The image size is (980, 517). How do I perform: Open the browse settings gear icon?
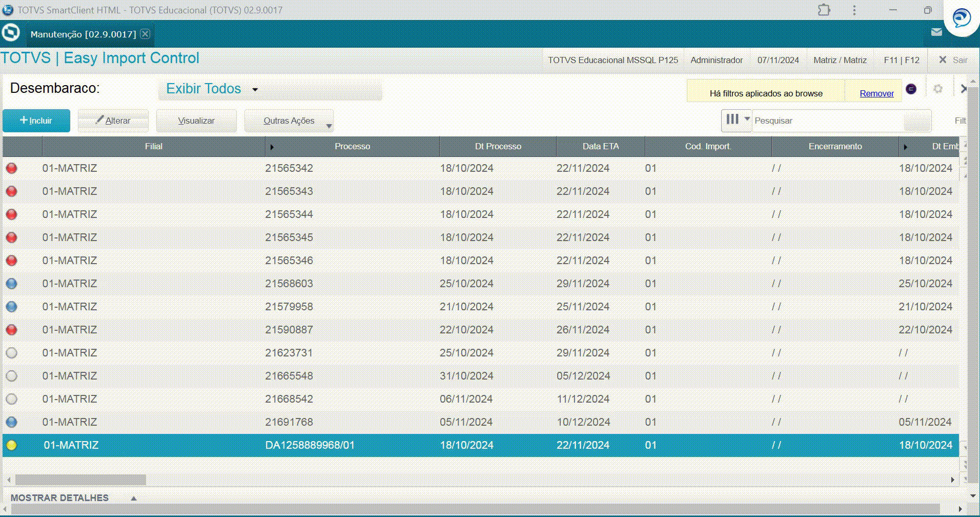(x=938, y=89)
